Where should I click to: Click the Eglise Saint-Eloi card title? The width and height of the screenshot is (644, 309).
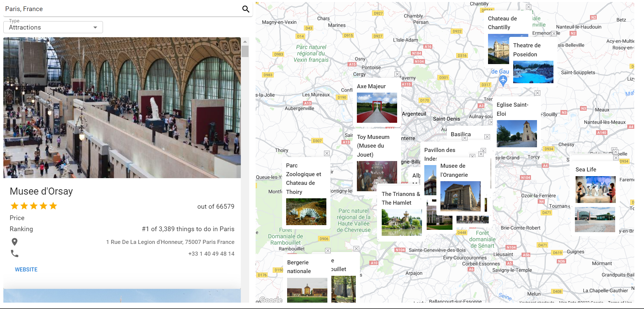[513, 109]
